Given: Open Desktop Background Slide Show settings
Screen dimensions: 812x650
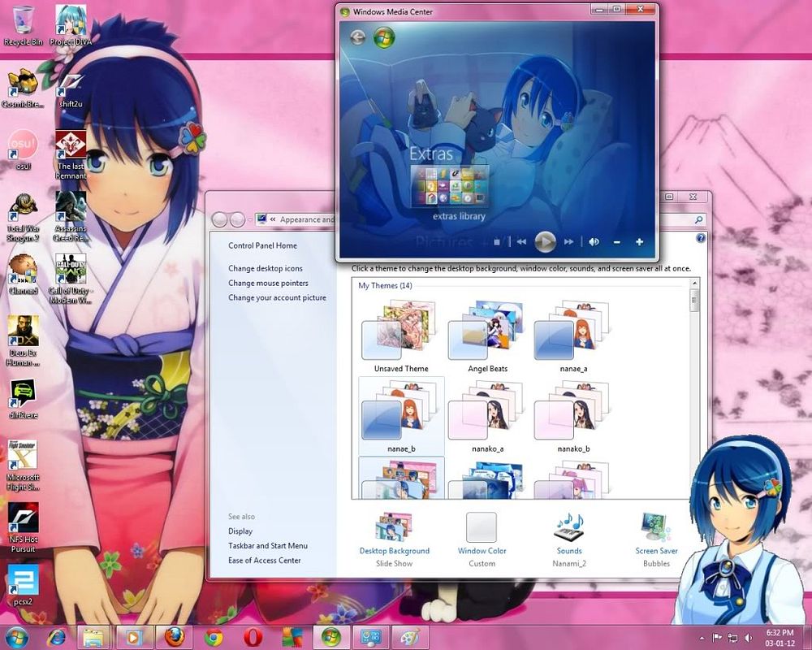Looking at the screenshot, I should [x=394, y=539].
